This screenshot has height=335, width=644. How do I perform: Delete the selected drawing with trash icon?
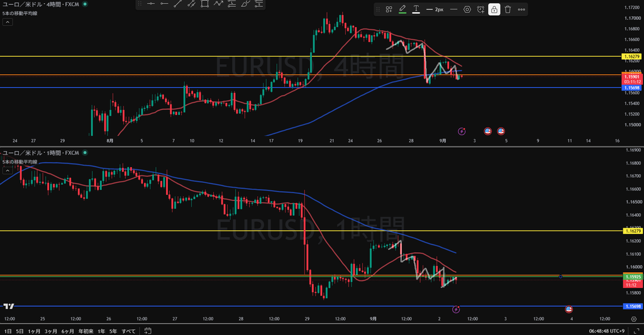click(x=508, y=9)
